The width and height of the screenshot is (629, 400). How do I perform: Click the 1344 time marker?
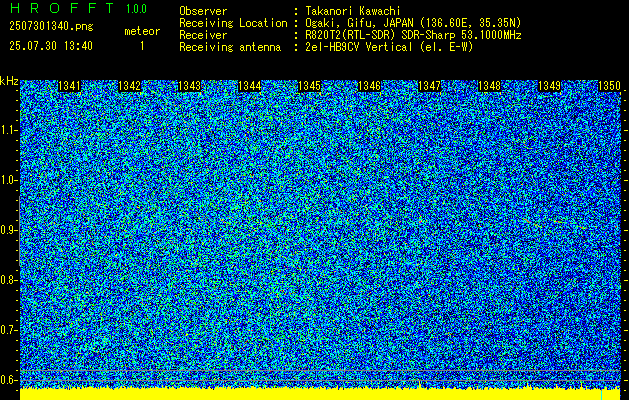[x=250, y=86]
